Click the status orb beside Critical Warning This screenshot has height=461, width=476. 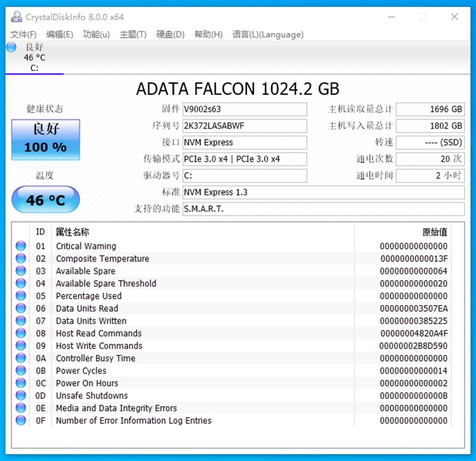(x=21, y=246)
